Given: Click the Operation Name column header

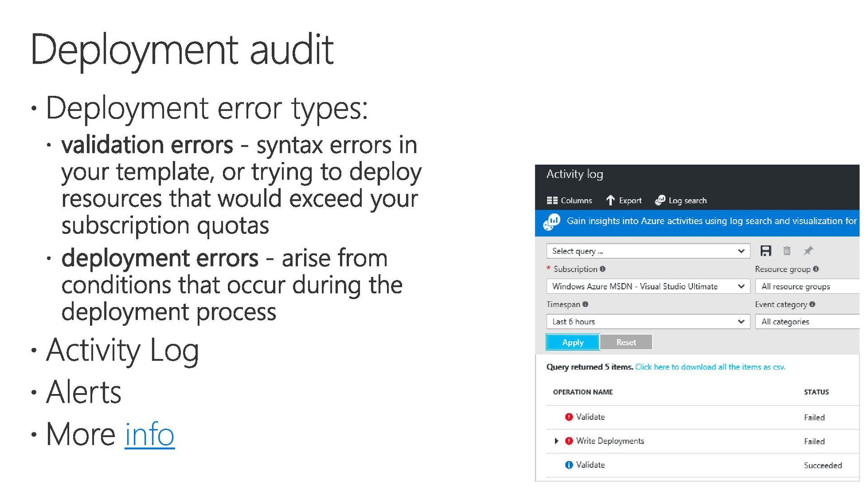Looking at the screenshot, I should point(583,392).
